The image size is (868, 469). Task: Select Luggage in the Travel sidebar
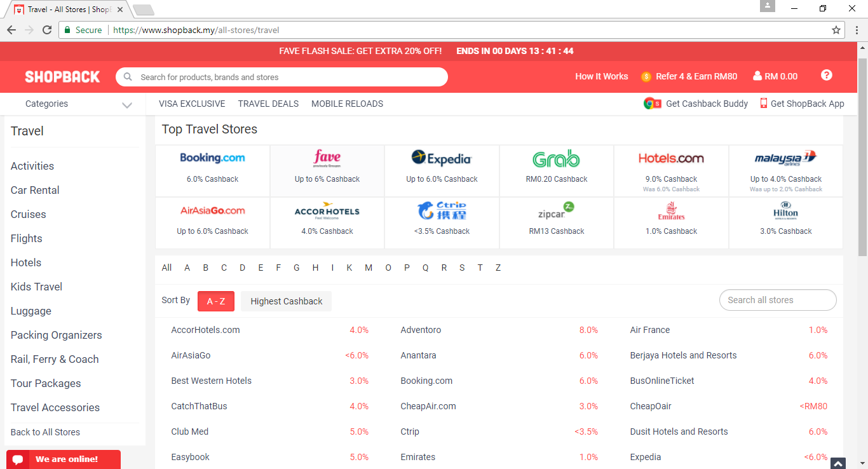click(31, 311)
